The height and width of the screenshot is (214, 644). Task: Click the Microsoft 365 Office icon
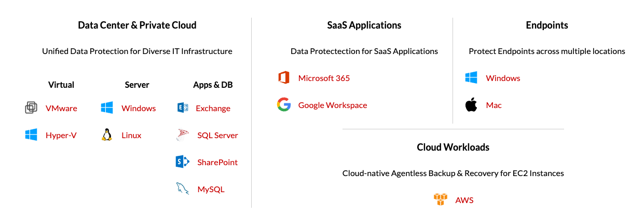[283, 78]
